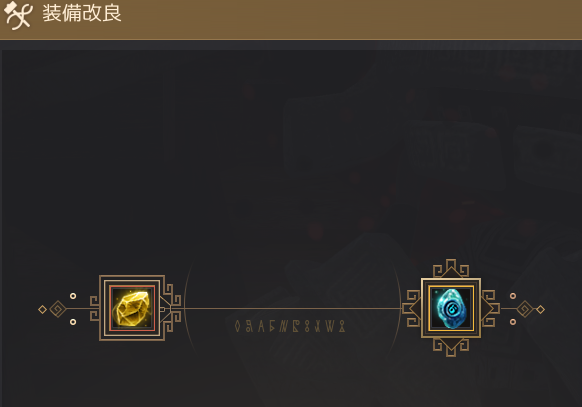The image size is (582, 407).
Task: Click the spiral diamond ornament beside rune stone slot
Action: (x=525, y=309)
